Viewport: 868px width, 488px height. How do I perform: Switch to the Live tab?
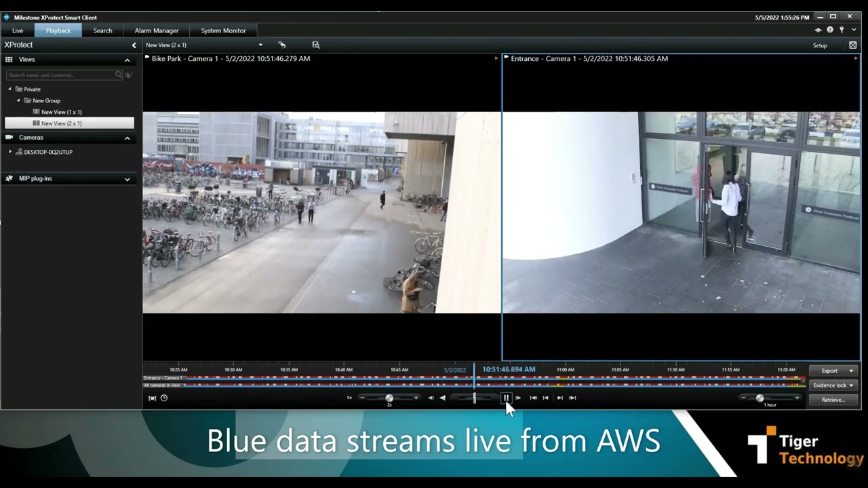18,30
